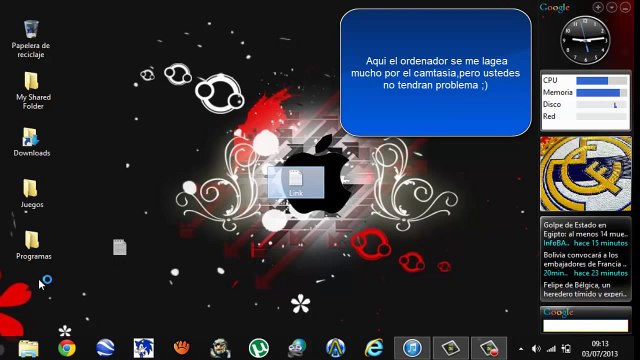Click the InfoBA news source link
Screen dimensions: 640x360
pyautogui.click(x=556, y=243)
